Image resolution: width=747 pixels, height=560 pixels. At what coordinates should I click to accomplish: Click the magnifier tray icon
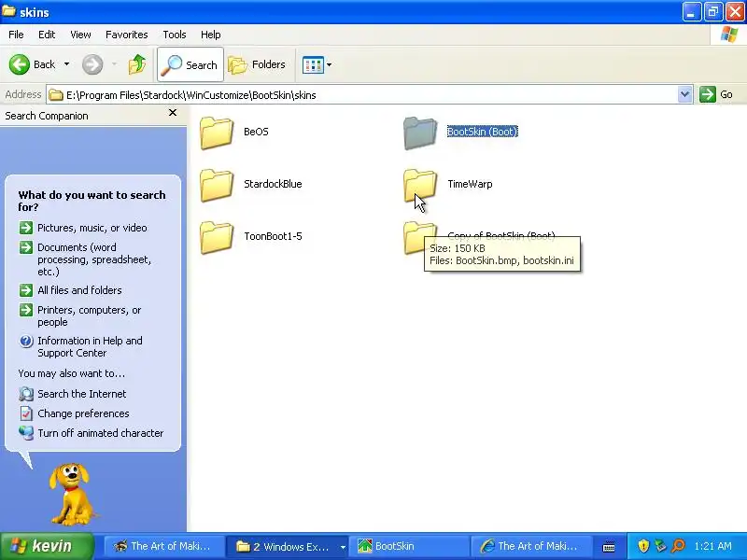678,546
